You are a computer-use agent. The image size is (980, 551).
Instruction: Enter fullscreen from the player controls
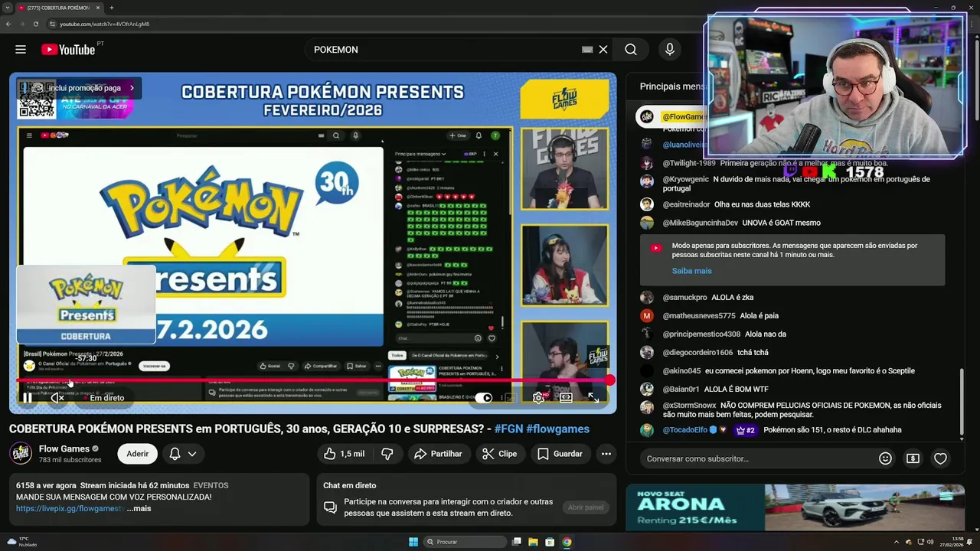click(593, 398)
